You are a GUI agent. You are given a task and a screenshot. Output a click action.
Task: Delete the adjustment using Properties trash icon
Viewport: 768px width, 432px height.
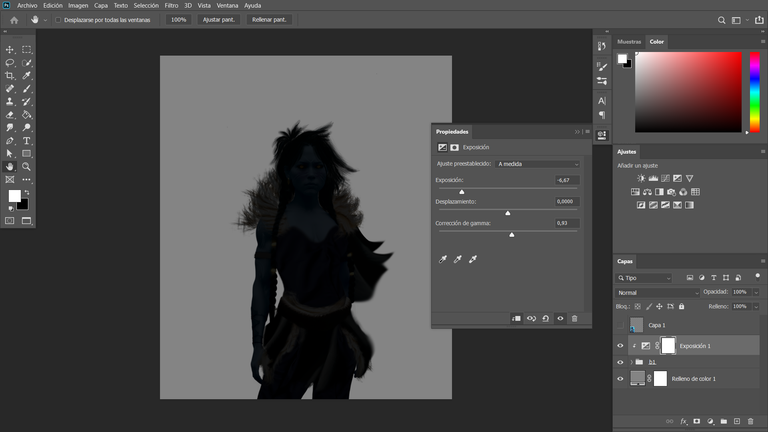coord(575,318)
